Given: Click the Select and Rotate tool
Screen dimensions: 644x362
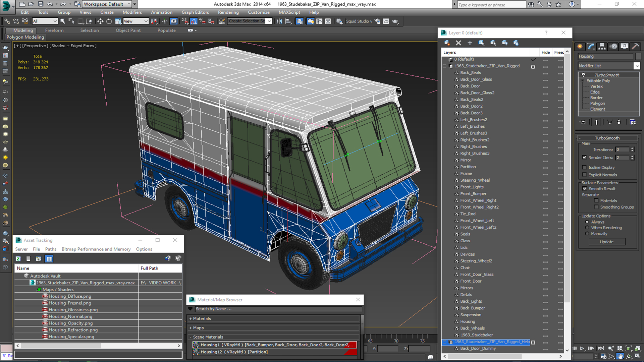Looking at the screenshot, I should [109, 21].
